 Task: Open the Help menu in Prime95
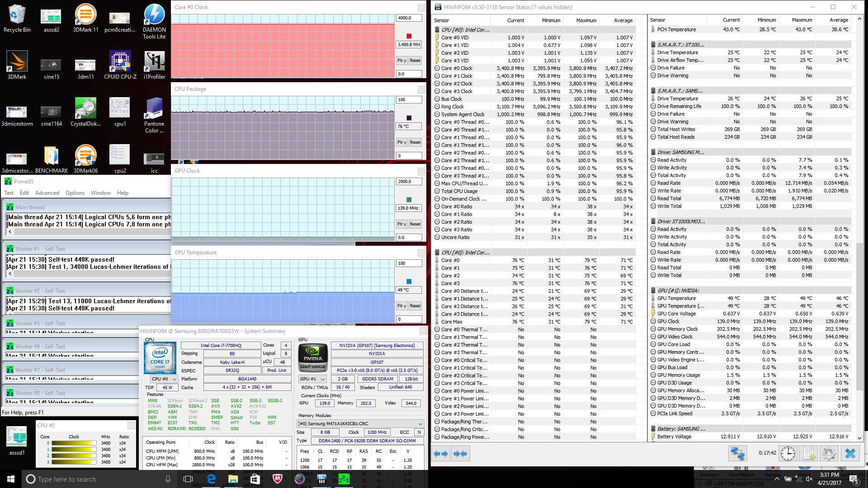pyautogui.click(x=123, y=193)
